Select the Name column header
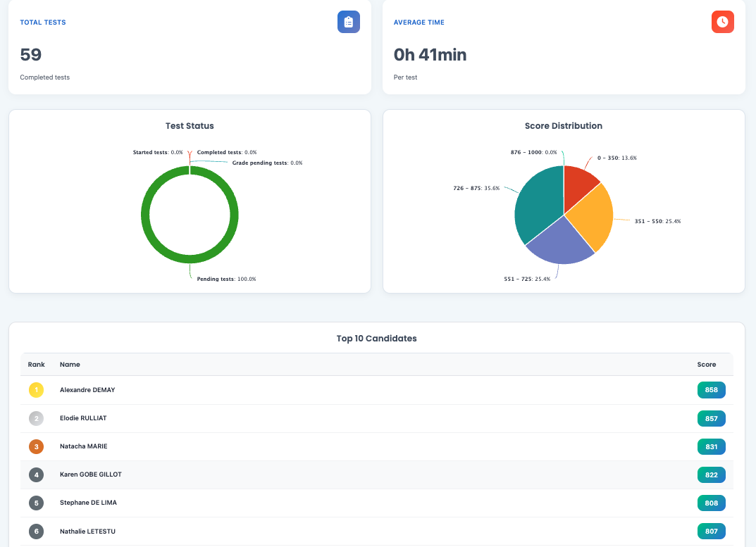This screenshot has width=756, height=547. click(70, 364)
